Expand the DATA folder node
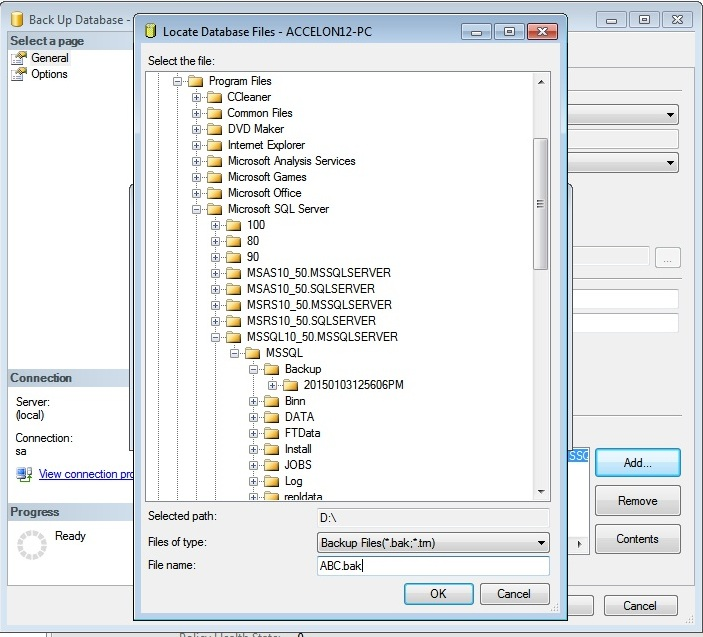Viewport: 703px width, 637px height. (253, 417)
